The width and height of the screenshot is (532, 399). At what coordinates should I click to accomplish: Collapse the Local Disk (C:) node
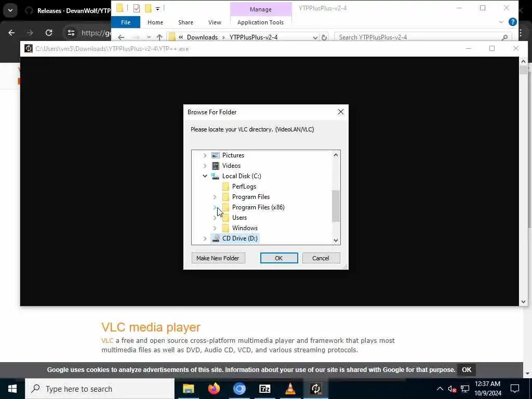click(x=205, y=176)
